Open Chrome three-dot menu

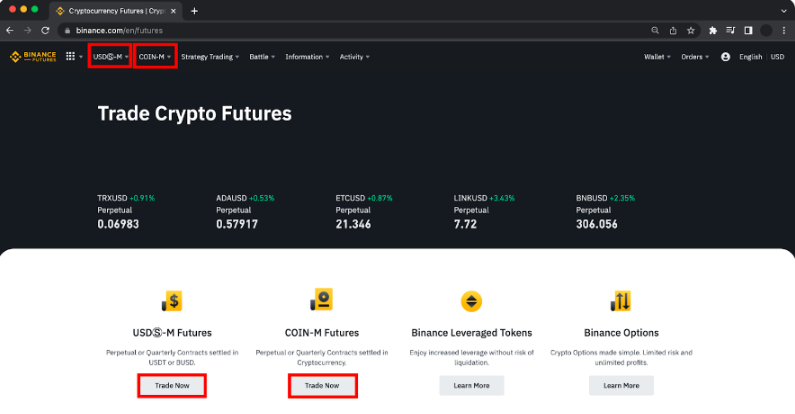[784, 30]
